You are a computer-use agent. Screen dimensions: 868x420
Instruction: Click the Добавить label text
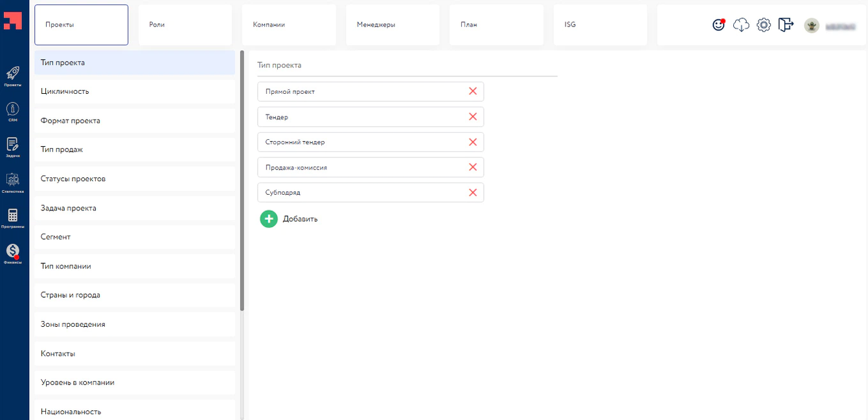coord(300,219)
